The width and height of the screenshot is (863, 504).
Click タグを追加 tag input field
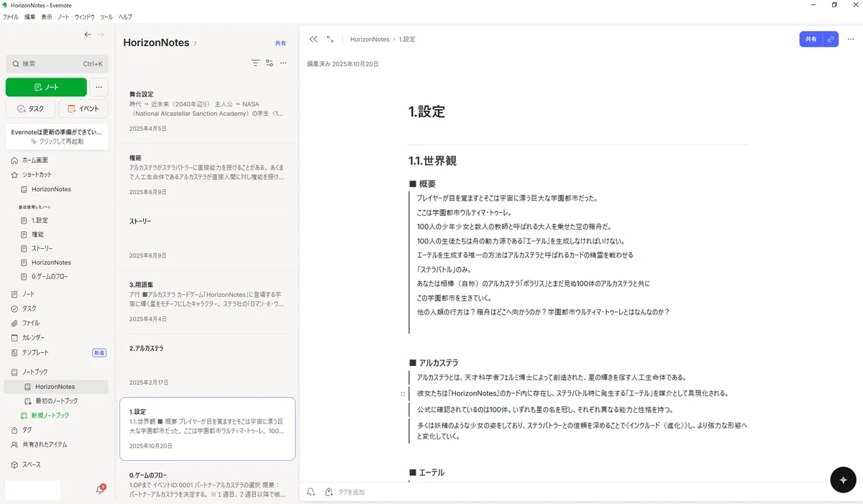[x=352, y=492]
